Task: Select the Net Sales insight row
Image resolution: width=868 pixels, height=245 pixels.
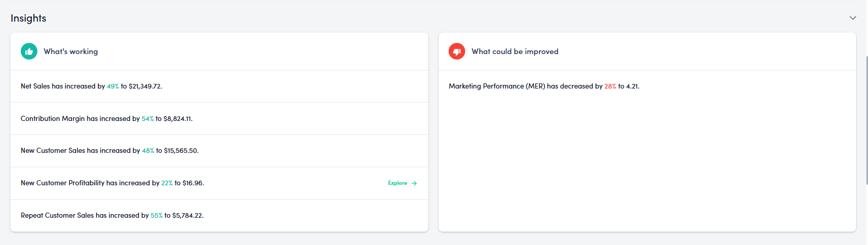Action: point(91,86)
